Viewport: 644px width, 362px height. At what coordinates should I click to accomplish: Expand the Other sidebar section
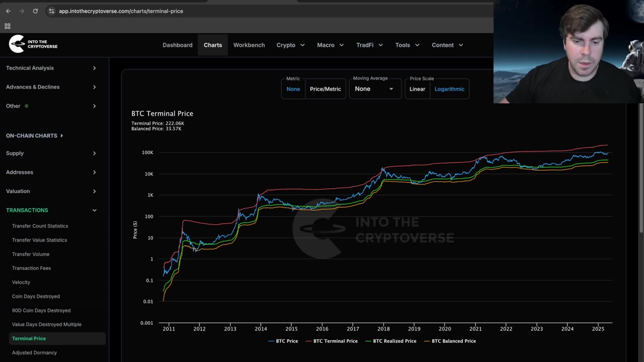point(51,106)
